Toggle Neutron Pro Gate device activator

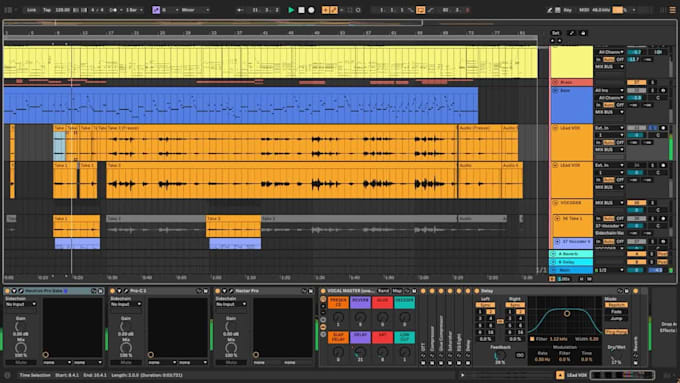7,291
